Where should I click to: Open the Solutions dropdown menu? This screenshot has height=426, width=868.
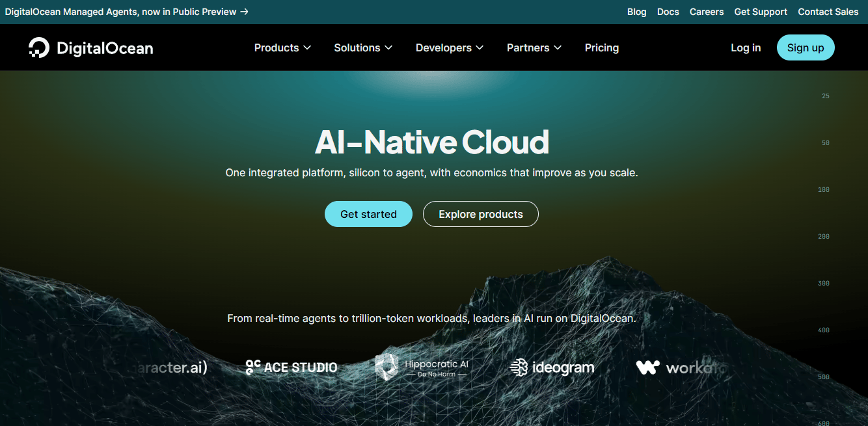click(363, 47)
